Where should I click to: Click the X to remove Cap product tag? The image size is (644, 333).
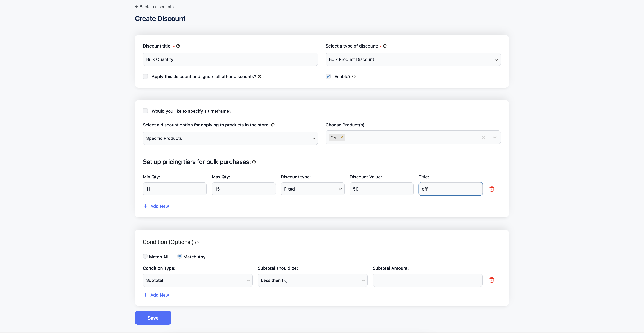[x=342, y=137]
